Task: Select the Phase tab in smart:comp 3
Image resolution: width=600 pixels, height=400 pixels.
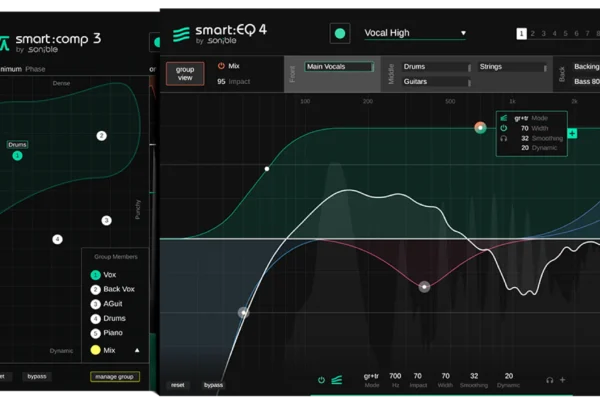Action: point(36,69)
